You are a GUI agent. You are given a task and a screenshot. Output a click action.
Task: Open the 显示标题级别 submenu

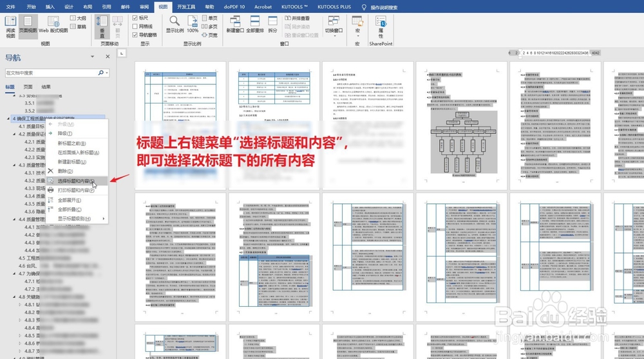[x=77, y=219]
